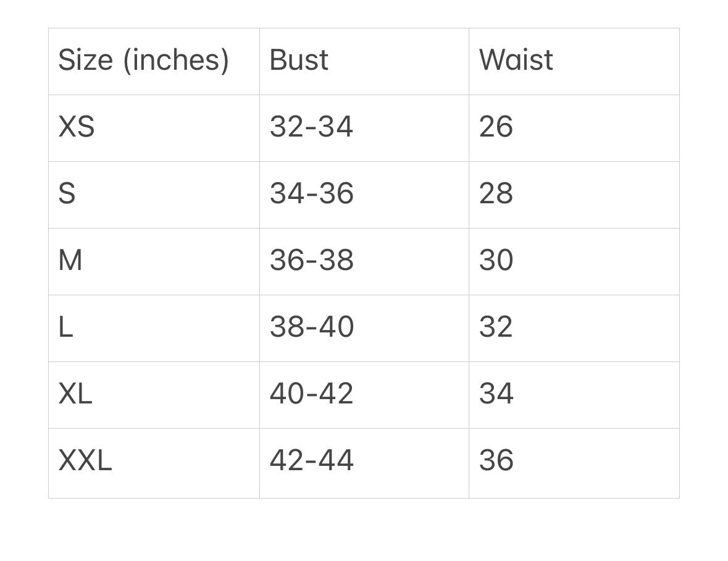Click the XXL bust range 42-44

(311, 461)
